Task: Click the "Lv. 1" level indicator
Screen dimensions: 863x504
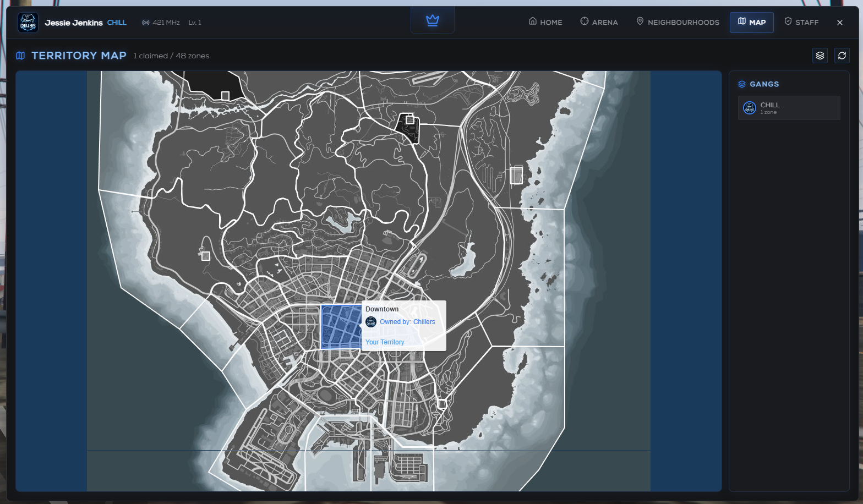Action: click(195, 23)
